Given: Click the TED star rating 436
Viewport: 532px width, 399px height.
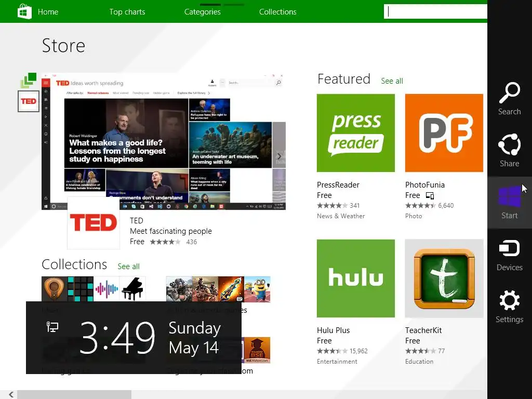Looking at the screenshot, I should coord(174,242).
